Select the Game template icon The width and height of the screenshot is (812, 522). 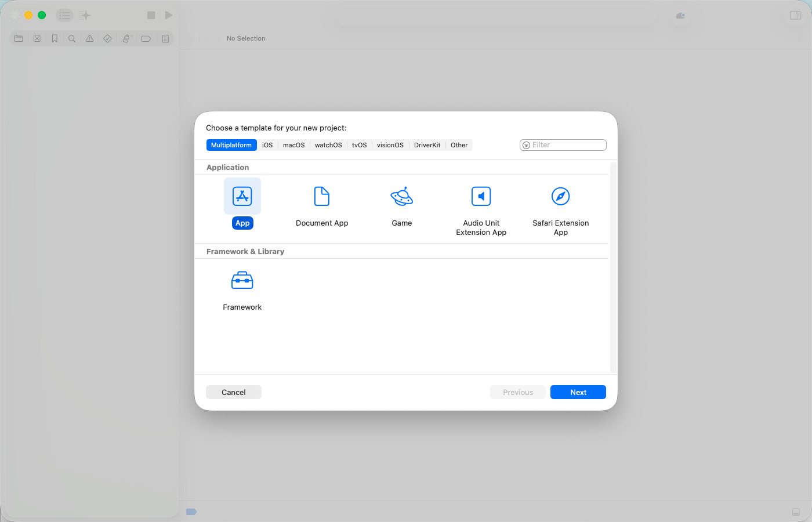pos(401,197)
